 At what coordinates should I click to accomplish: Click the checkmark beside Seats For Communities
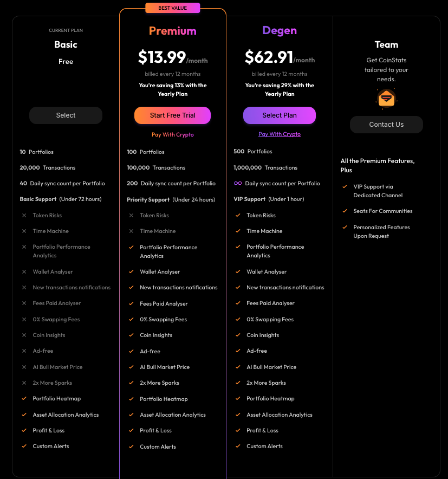(x=345, y=211)
